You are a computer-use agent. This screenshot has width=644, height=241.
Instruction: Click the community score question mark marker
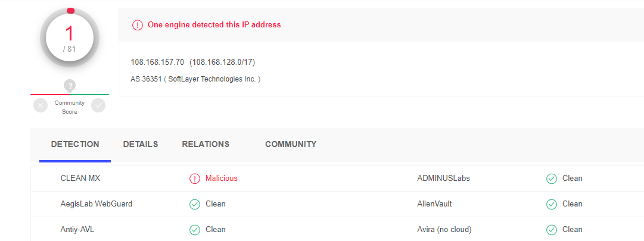coord(70,86)
